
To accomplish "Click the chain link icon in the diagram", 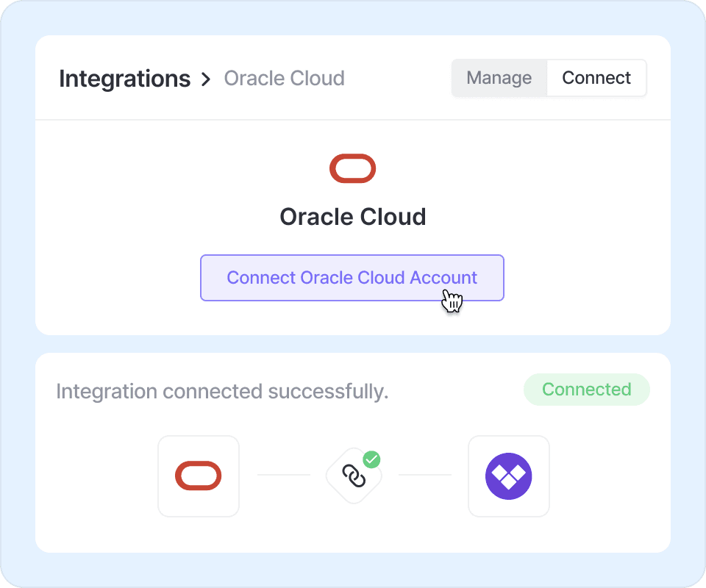I will pyautogui.click(x=354, y=477).
